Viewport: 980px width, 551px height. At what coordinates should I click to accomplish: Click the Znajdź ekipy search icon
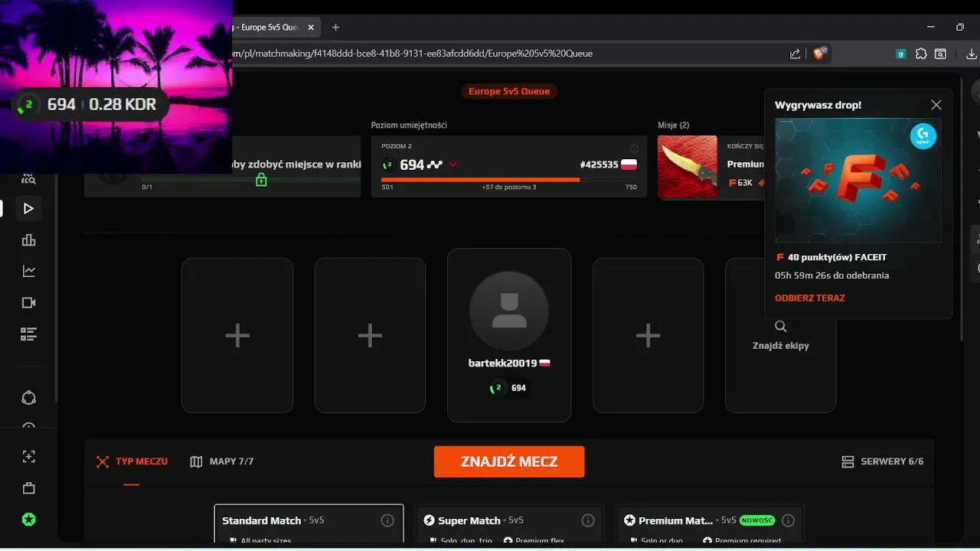781,327
